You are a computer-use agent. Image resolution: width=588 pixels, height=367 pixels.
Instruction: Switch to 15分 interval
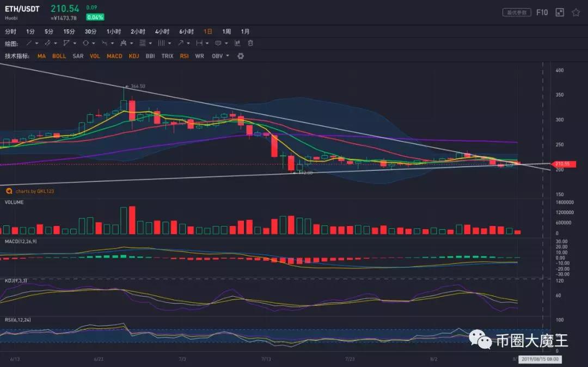coord(69,32)
